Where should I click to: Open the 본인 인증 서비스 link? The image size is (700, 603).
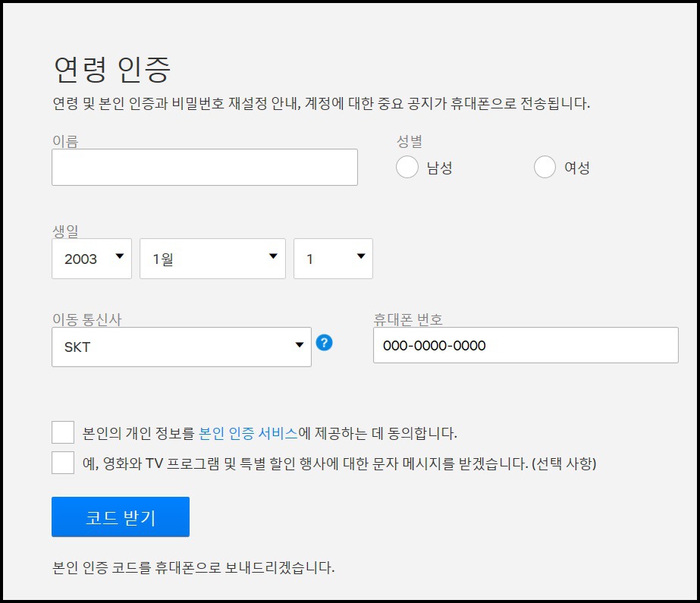(x=248, y=433)
